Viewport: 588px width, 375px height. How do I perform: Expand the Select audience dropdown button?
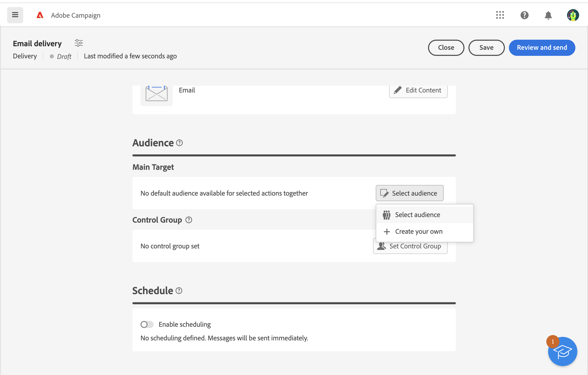(409, 193)
